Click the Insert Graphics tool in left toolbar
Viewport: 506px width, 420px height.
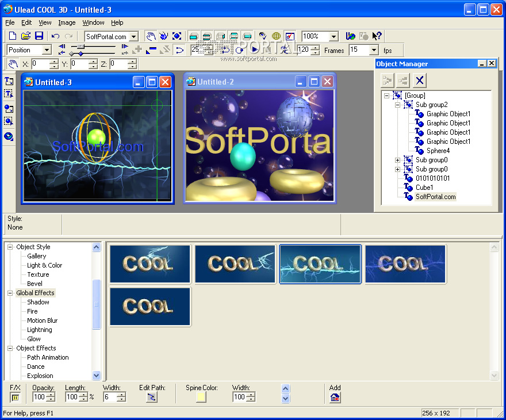[9, 109]
